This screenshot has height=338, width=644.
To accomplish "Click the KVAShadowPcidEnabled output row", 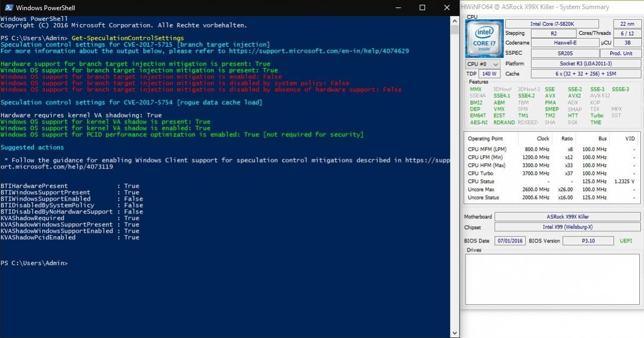I will pos(70,237).
